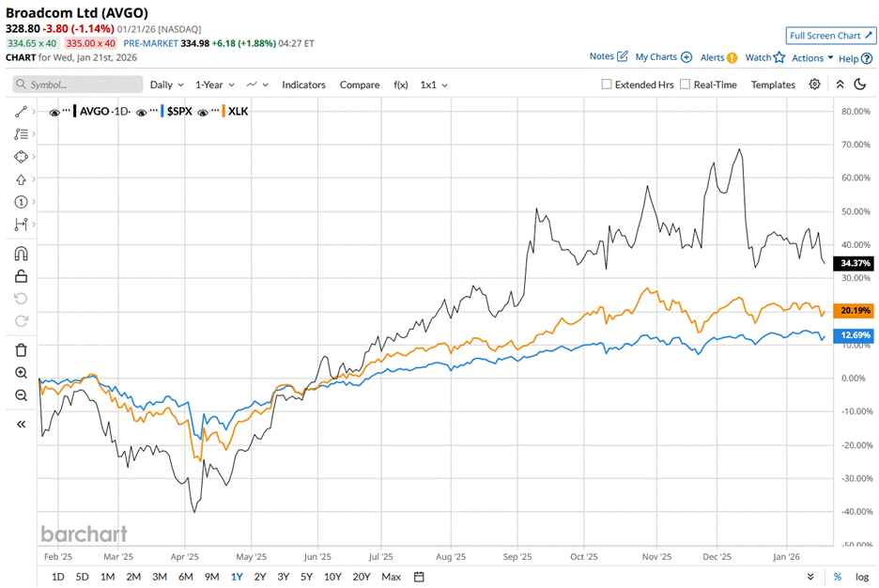Undo the last chart action
879x588 pixels.
[21, 298]
